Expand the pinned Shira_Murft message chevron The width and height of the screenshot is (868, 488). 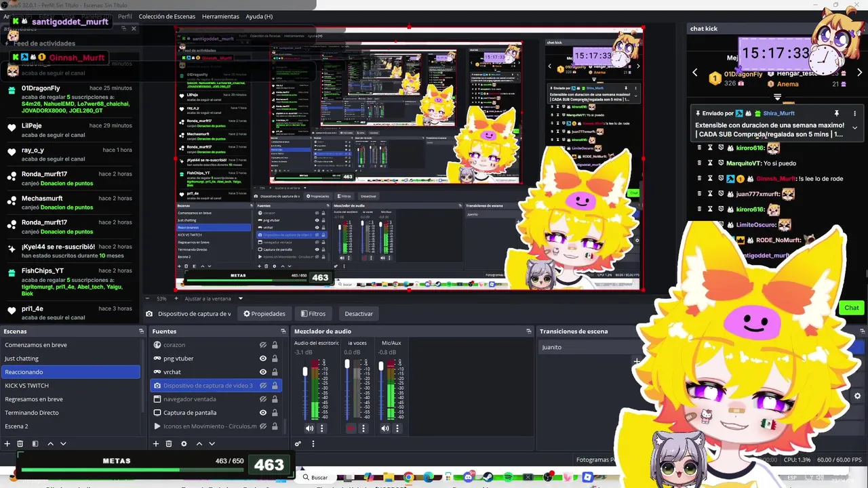[x=854, y=127]
